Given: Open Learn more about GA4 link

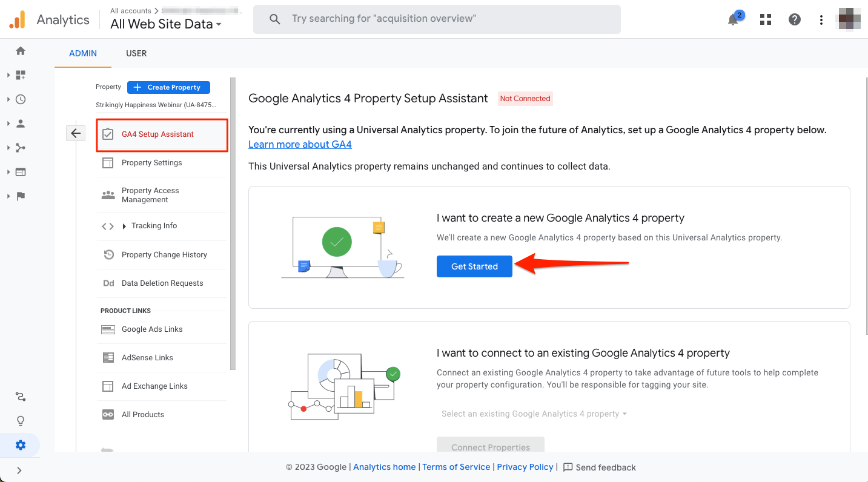Looking at the screenshot, I should pos(300,144).
